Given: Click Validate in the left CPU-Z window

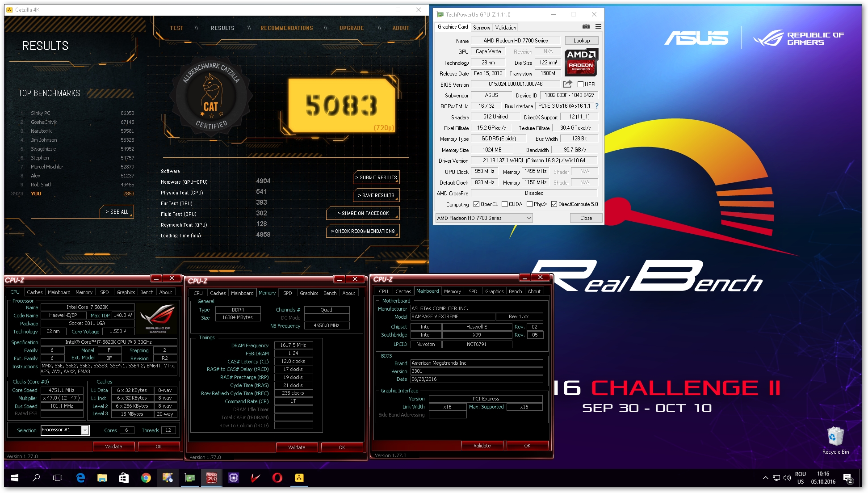Looking at the screenshot, I should [113, 447].
